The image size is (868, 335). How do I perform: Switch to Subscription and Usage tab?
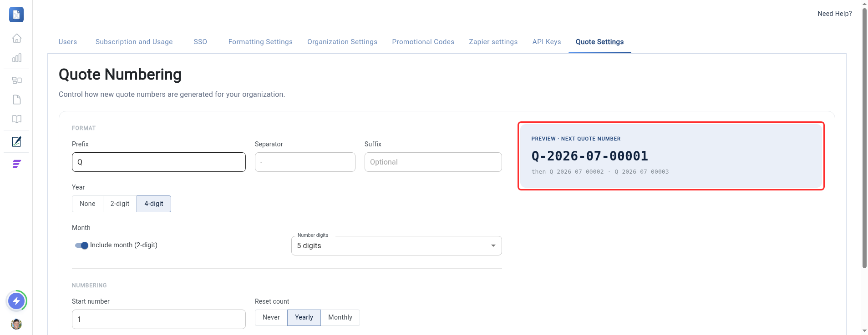[134, 42]
